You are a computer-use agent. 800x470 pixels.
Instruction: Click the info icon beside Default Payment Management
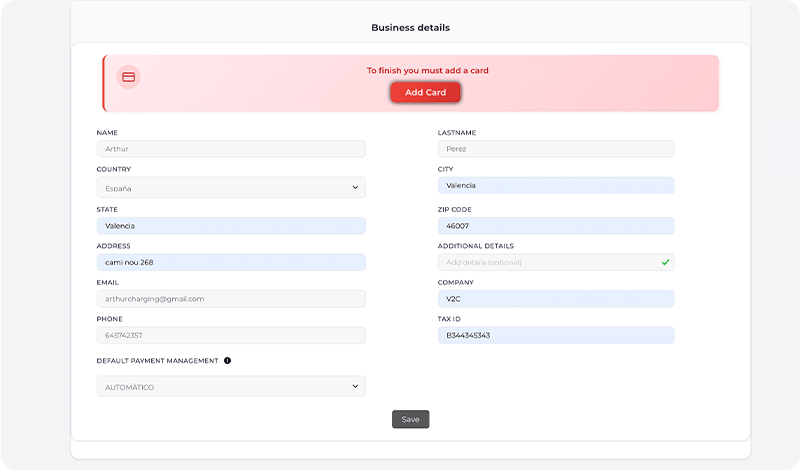(x=227, y=361)
